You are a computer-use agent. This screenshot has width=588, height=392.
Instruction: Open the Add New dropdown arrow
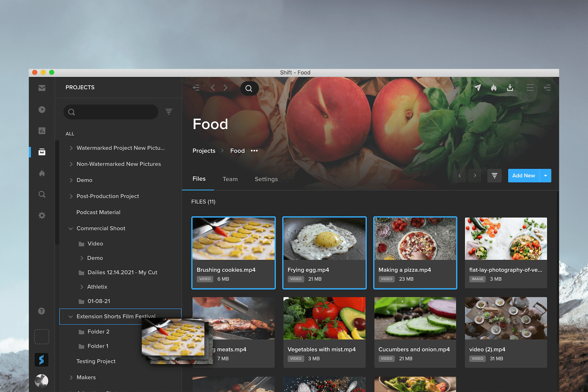pyautogui.click(x=545, y=176)
